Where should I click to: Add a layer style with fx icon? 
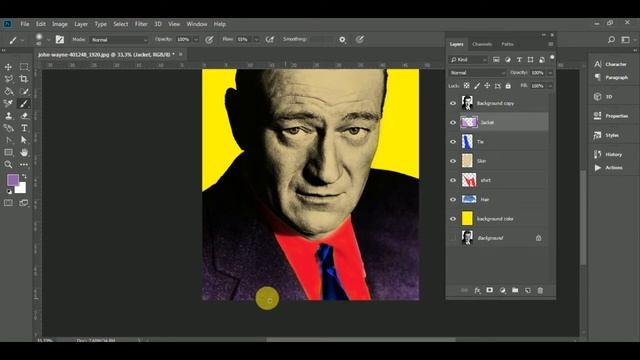(x=477, y=290)
